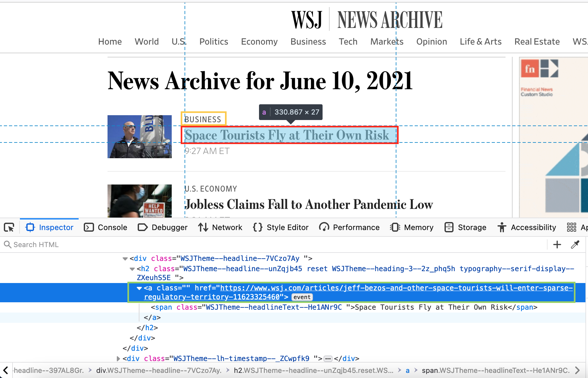This screenshot has width=588, height=378.
Task: Click the BUSINESS category label
Action: coord(203,119)
